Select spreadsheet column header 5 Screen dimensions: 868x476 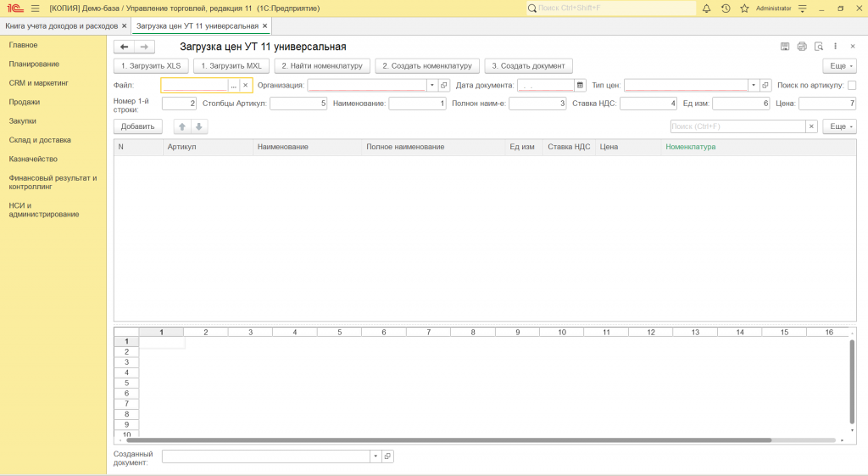click(339, 333)
